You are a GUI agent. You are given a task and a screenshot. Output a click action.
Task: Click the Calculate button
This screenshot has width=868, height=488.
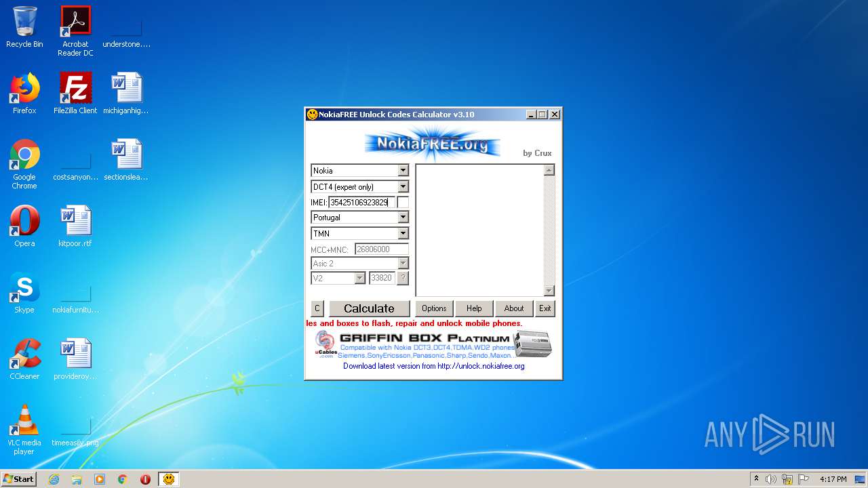369,308
